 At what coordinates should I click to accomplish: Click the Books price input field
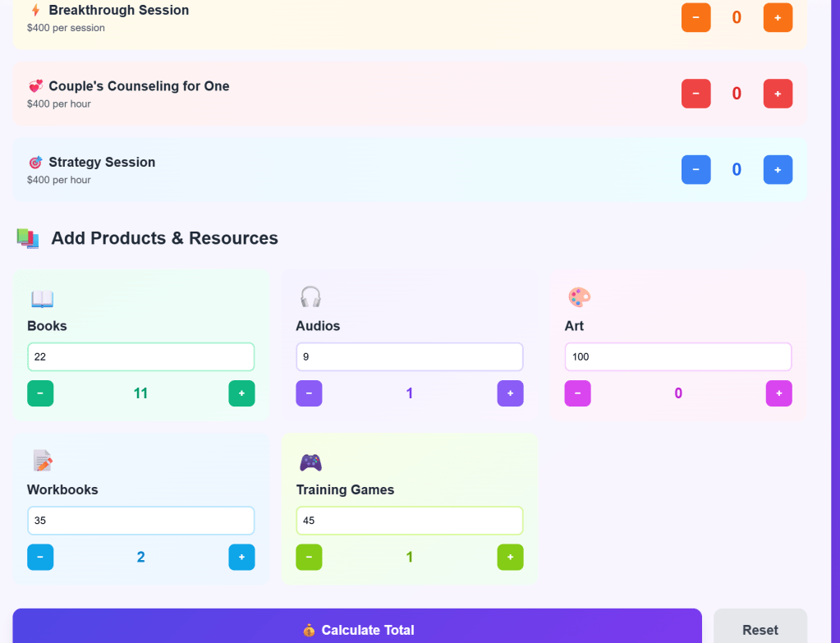pos(140,356)
